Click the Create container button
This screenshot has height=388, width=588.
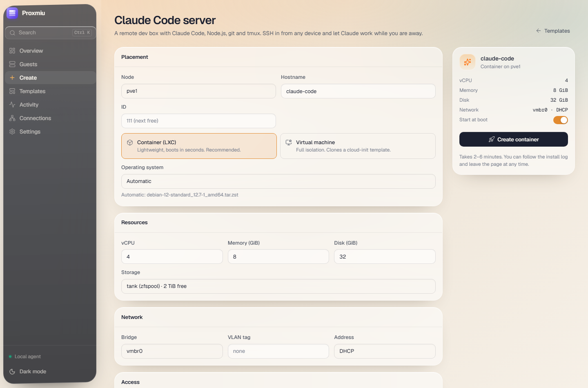click(x=514, y=139)
